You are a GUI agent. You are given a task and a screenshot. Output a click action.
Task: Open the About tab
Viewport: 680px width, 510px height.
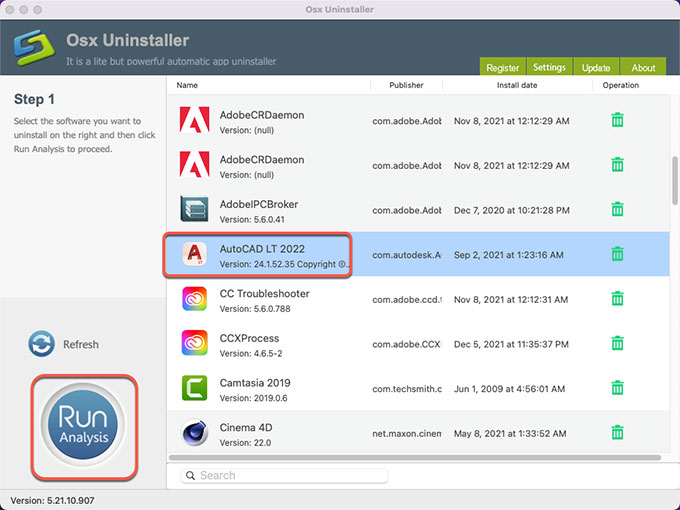click(x=643, y=67)
